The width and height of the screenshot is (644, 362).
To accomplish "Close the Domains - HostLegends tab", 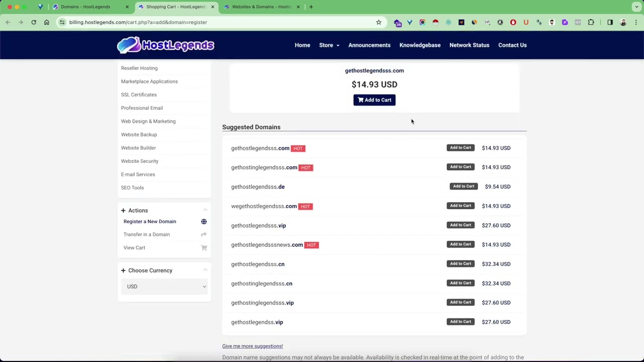I will (x=127, y=7).
